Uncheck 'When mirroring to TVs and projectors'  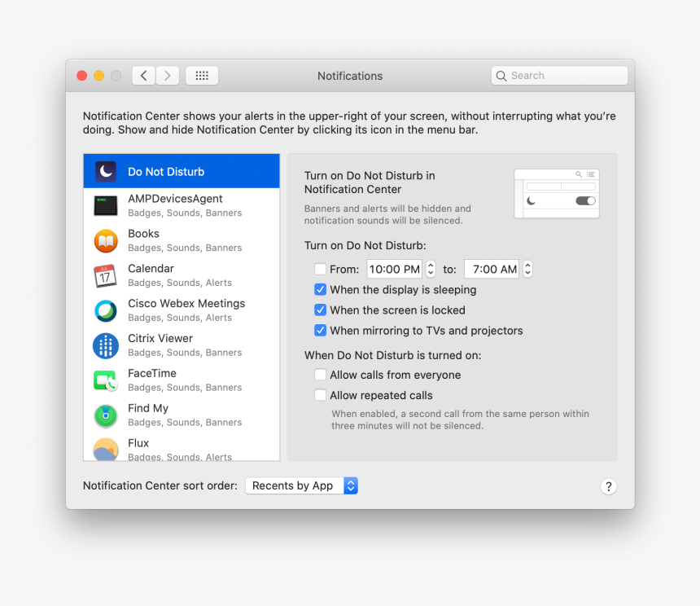click(320, 331)
